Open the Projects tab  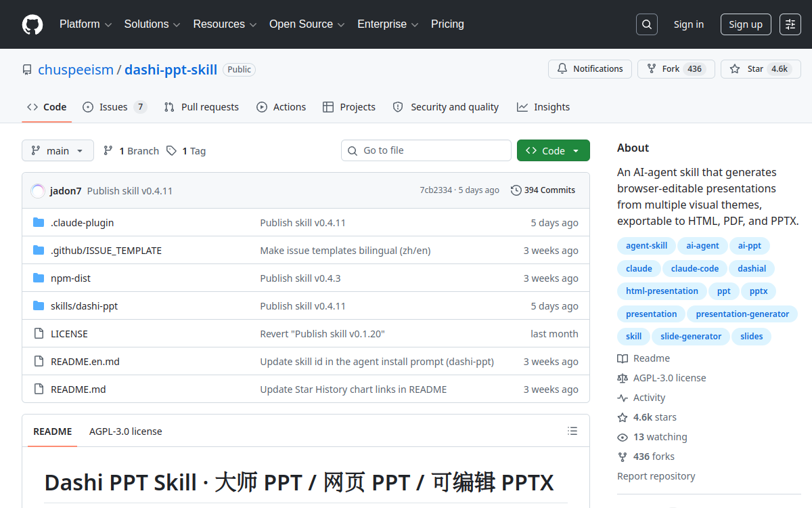pos(349,107)
